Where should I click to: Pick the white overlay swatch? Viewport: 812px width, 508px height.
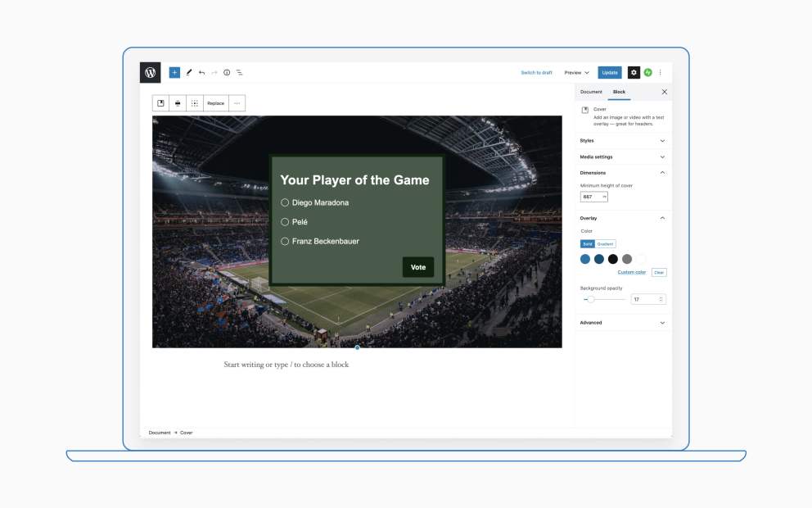pos(641,259)
